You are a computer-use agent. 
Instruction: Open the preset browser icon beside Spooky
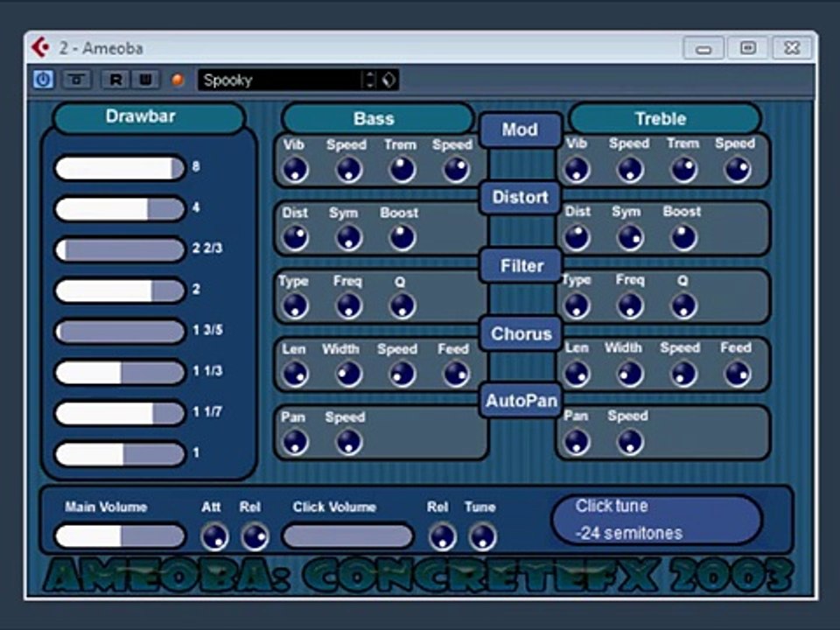pos(389,80)
